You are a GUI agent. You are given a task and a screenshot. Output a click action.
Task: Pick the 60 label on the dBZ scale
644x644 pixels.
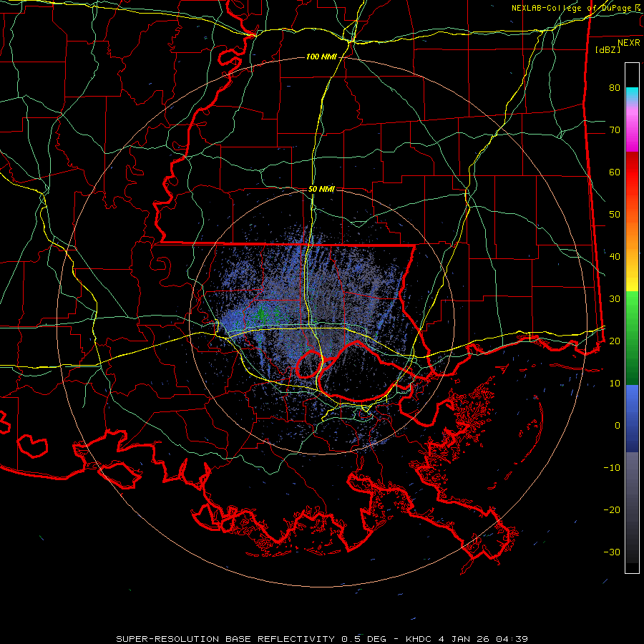pos(615,172)
